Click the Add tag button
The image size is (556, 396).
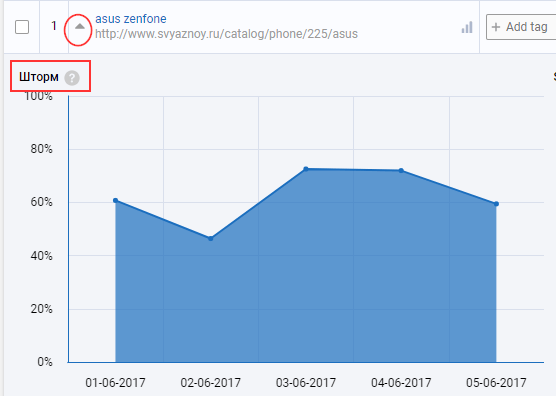[x=521, y=27]
